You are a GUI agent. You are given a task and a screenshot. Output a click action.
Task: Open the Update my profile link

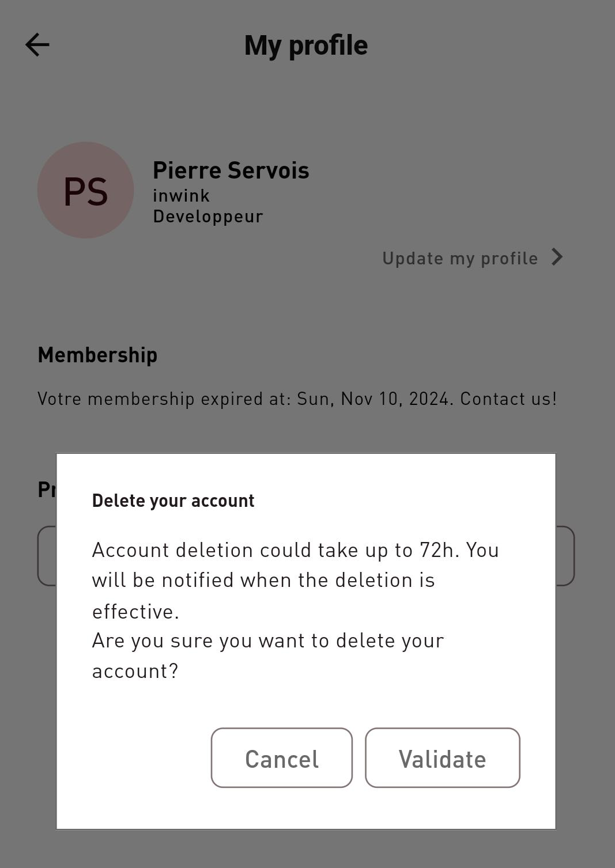click(x=460, y=258)
